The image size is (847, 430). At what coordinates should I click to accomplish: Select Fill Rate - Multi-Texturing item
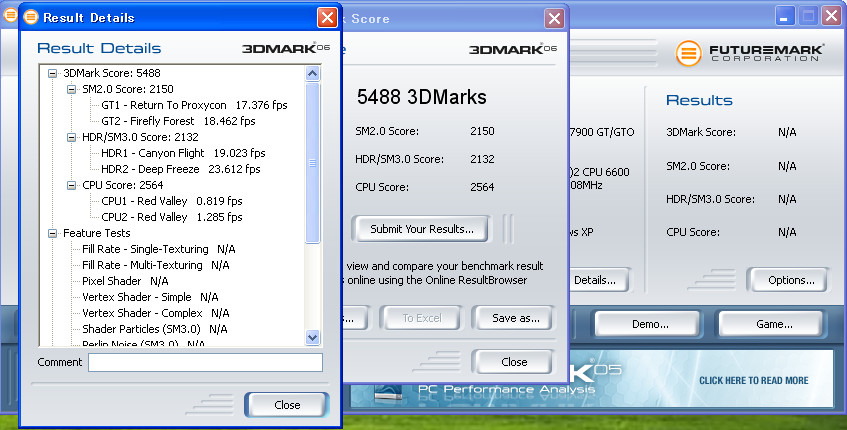coord(155,265)
